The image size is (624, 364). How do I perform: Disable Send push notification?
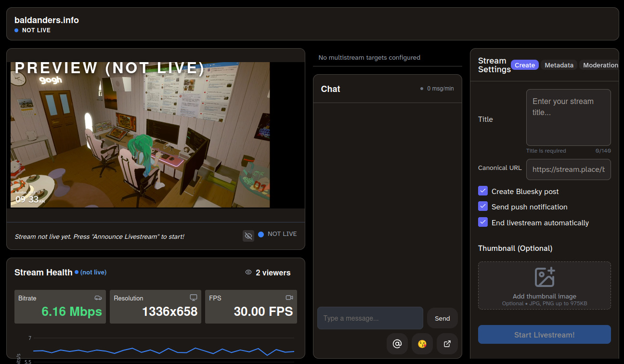[483, 207]
